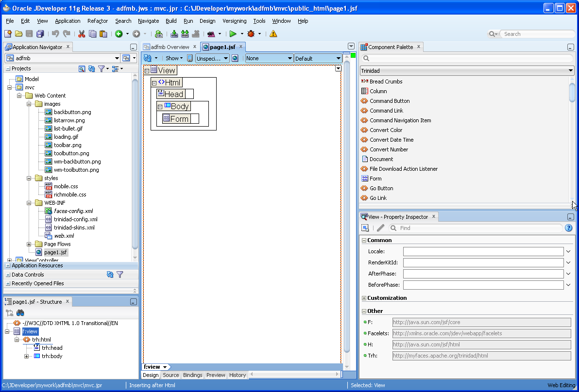The height and width of the screenshot is (392, 579).
Task: Click the Cut scissors icon
Action: click(x=82, y=34)
